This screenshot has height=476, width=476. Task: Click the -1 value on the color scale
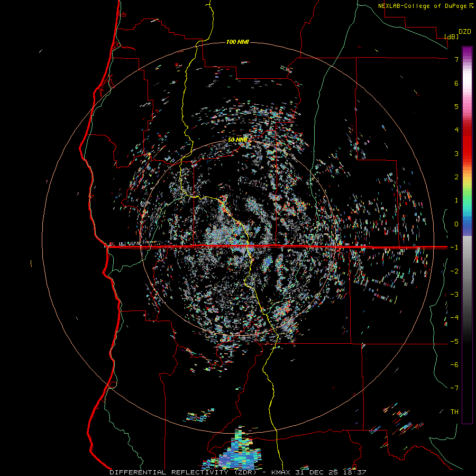[454, 248]
